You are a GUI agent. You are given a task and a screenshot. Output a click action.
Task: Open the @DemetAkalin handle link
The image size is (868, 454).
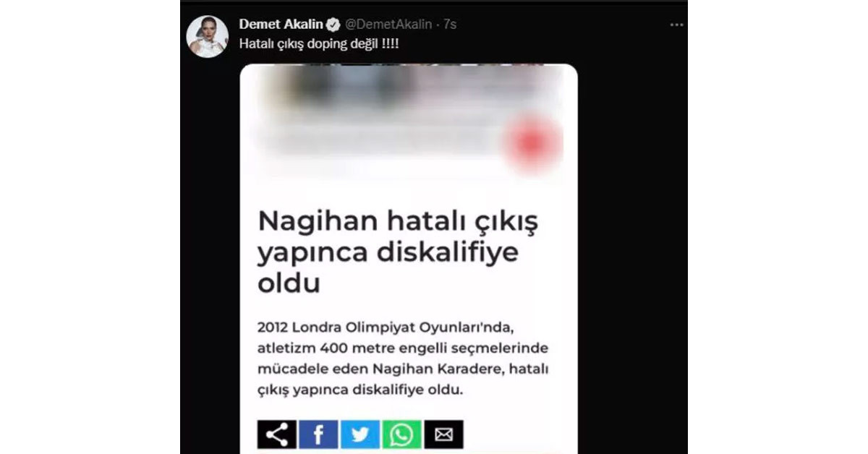[x=387, y=25]
